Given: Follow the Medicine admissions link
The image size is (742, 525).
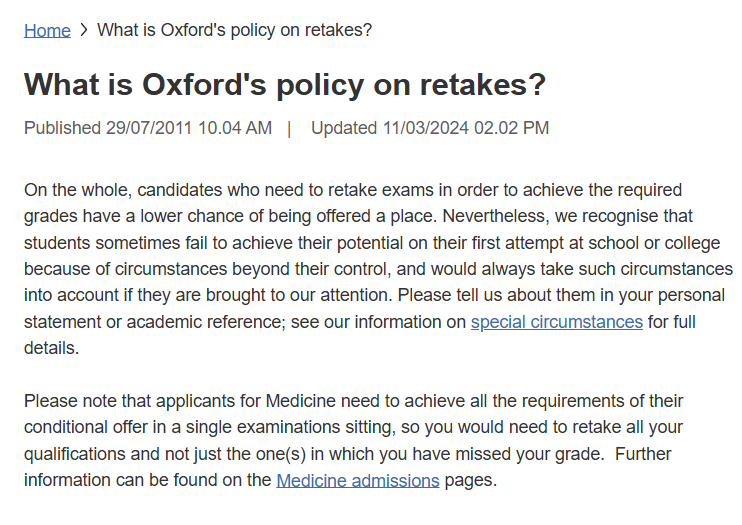Looking at the screenshot, I should [x=358, y=481].
